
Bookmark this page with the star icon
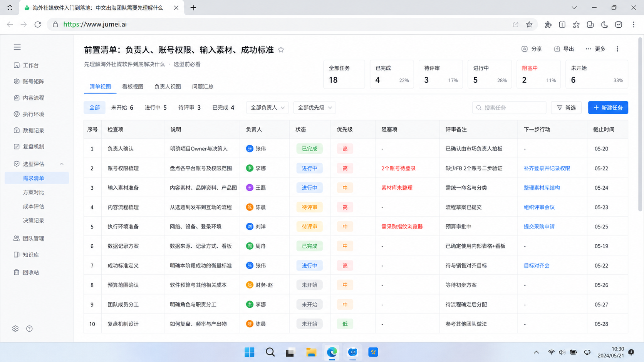coord(529,24)
